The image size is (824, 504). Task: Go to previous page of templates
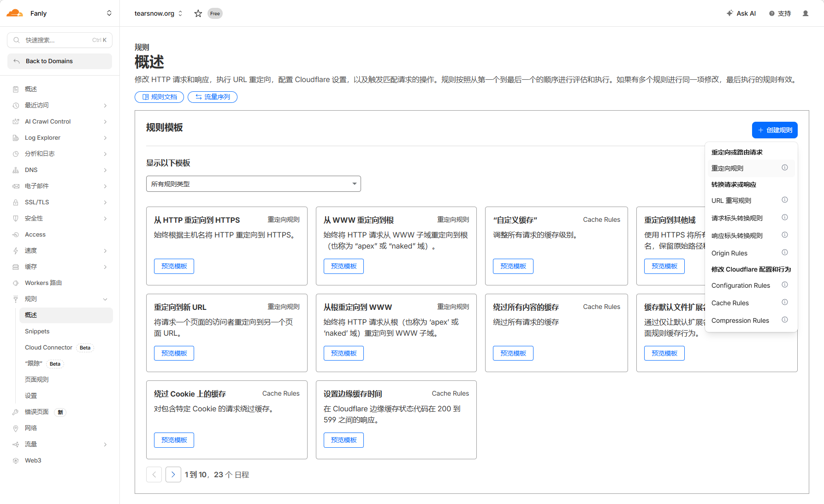154,474
